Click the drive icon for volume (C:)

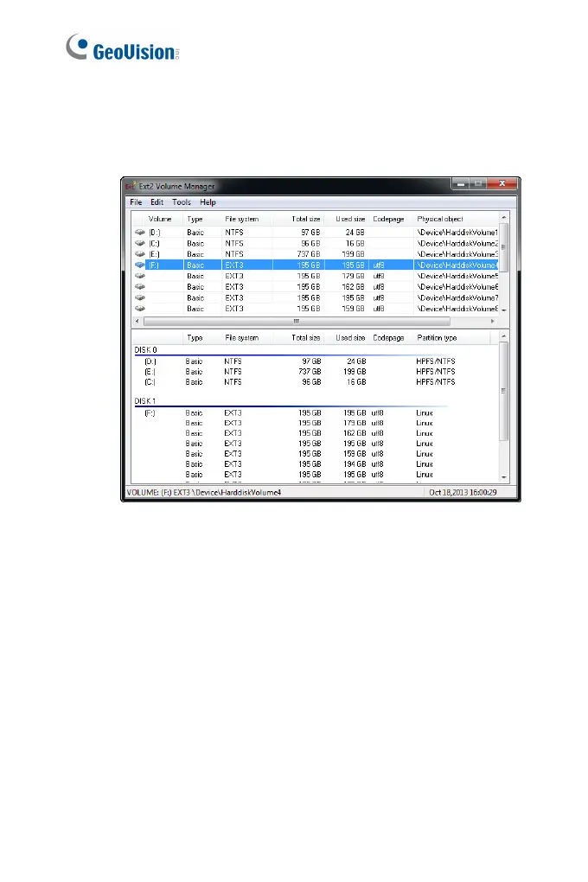(139, 244)
